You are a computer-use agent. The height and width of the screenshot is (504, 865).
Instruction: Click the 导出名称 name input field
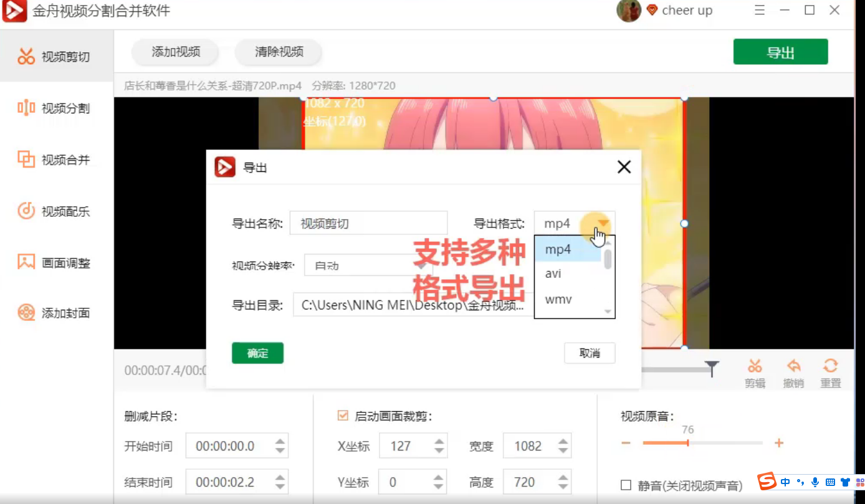coord(368,224)
